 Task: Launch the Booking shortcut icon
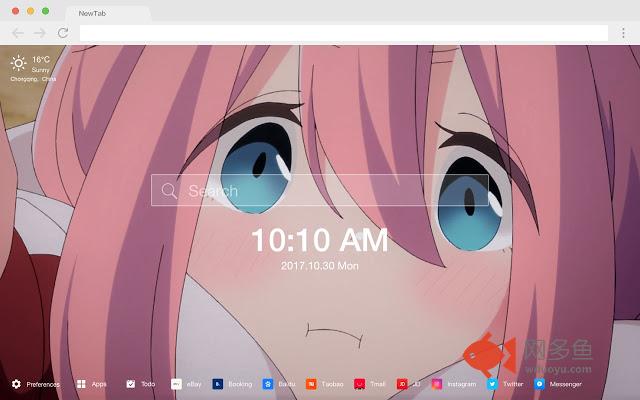tap(218, 384)
